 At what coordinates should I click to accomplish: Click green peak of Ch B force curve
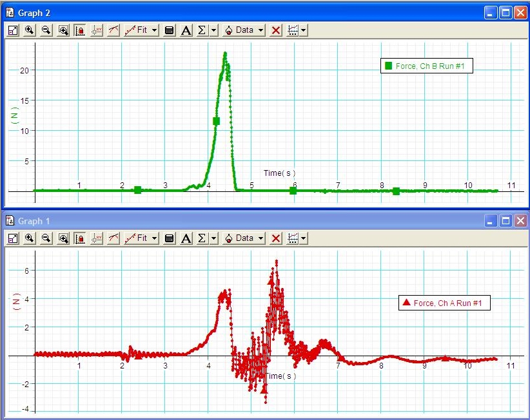click(x=225, y=53)
